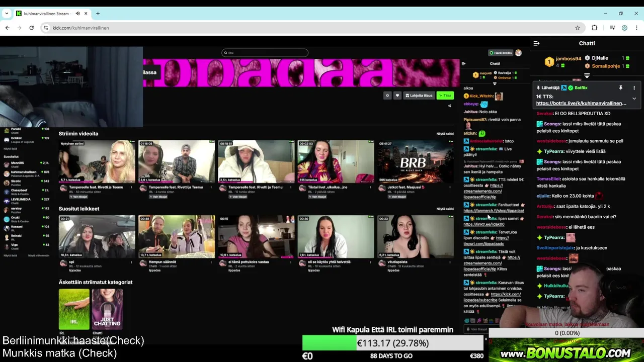The height and width of the screenshot is (362, 644).
Task: Follow the channel with the heart icon
Action: click(x=397, y=96)
